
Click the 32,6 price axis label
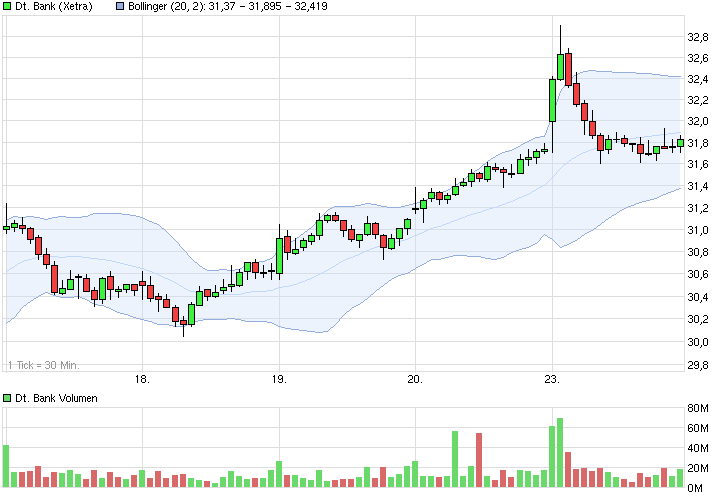698,58
